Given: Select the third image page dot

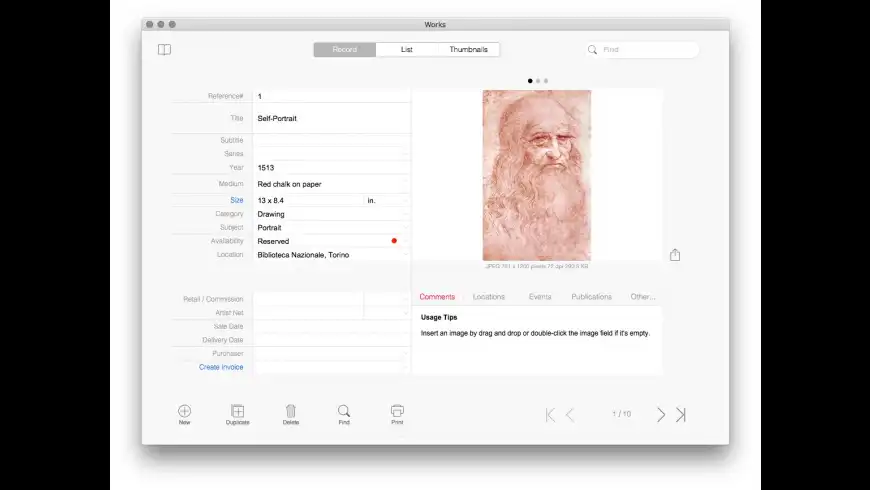Looking at the screenshot, I should click(546, 81).
